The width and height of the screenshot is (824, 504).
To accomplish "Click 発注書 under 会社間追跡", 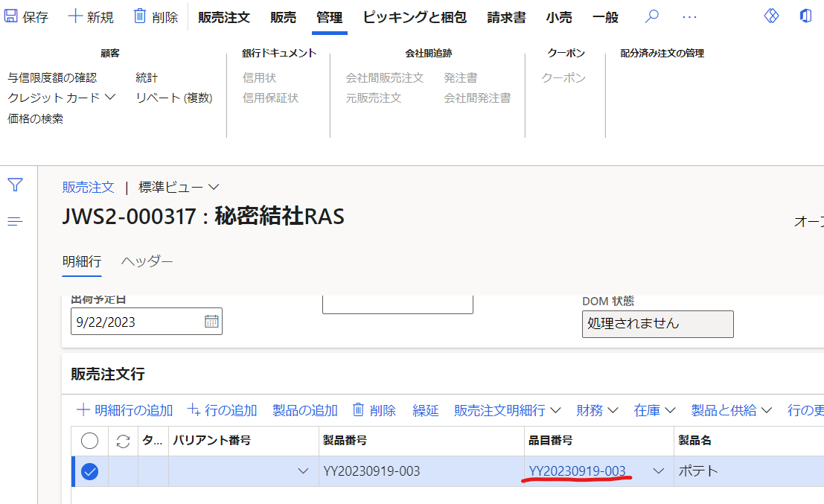I will (460, 77).
